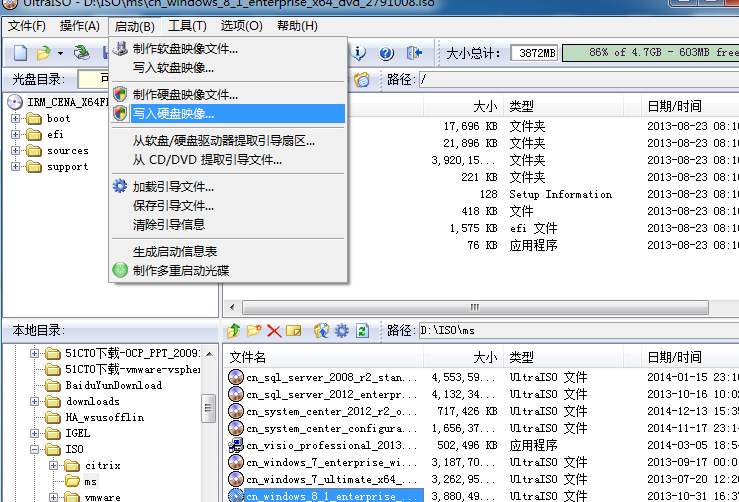Click the cn_visio_professional_2013 application icon
Screen dimensions: 739x502
point(236,445)
